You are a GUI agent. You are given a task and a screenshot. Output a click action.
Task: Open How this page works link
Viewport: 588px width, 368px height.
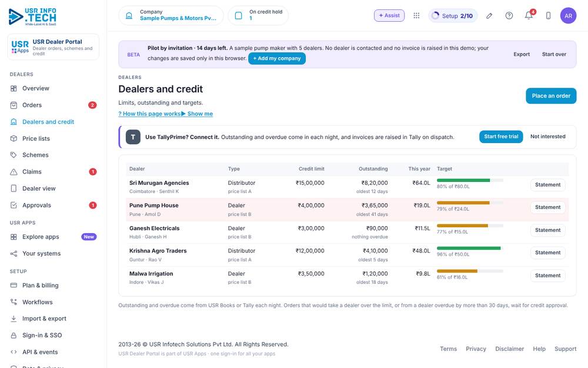[x=149, y=114]
